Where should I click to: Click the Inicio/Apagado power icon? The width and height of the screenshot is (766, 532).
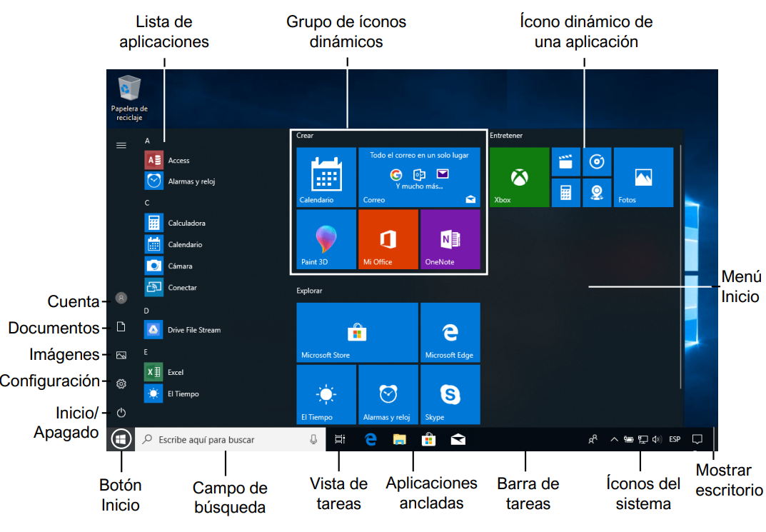(121, 411)
